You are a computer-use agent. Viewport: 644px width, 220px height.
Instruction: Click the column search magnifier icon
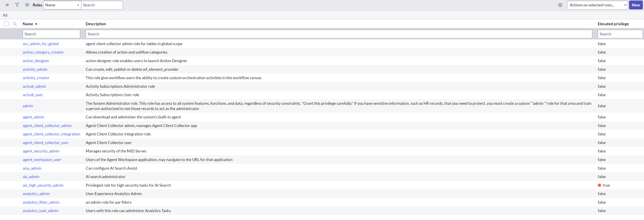pyautogui.click(x=15, y=24)
